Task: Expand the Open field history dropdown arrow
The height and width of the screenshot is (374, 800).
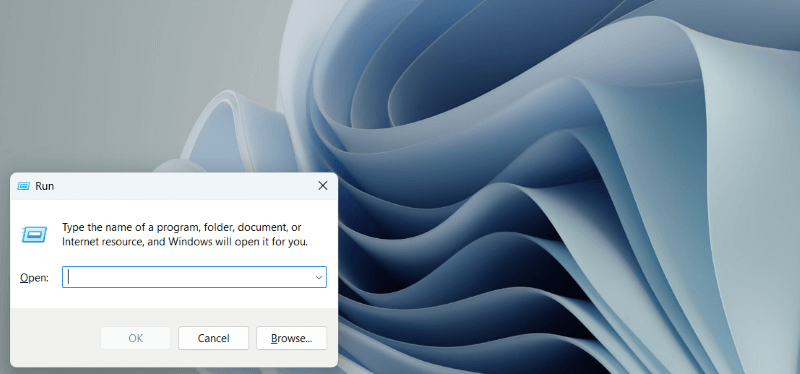Action: click(x=319, y=278)
